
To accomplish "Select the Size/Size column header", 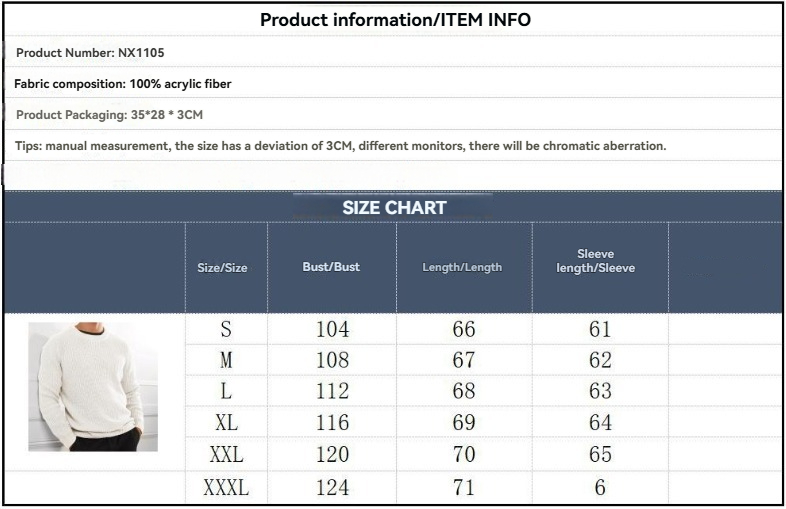I will [x=222, y=268].
